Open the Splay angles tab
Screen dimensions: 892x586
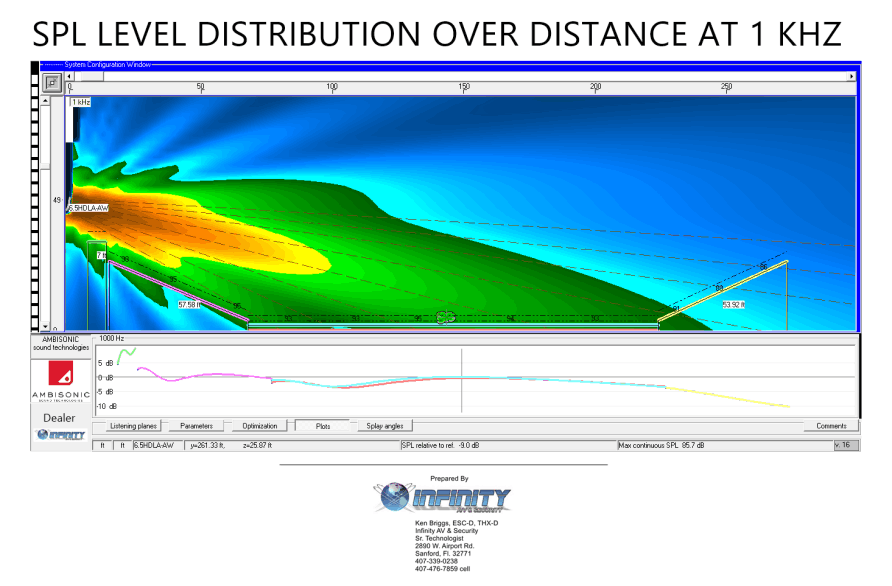[385, 426]
